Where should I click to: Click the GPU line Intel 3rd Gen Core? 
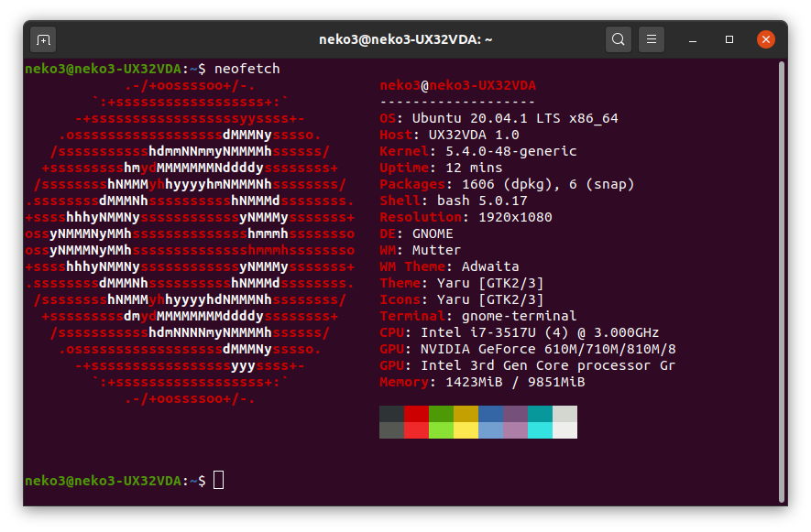[528, 366]
